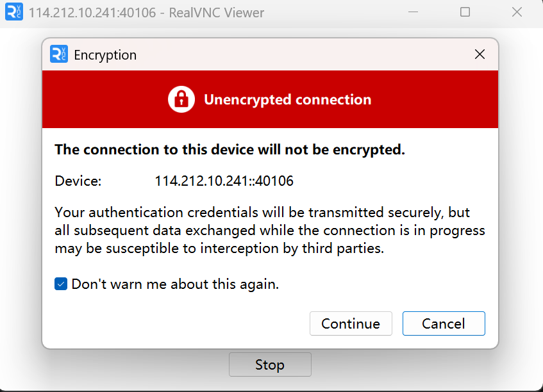Click the authentication credentials warning paragraph
The width and height of the screenshot is (543, 392).
click(x=269, y=229)
